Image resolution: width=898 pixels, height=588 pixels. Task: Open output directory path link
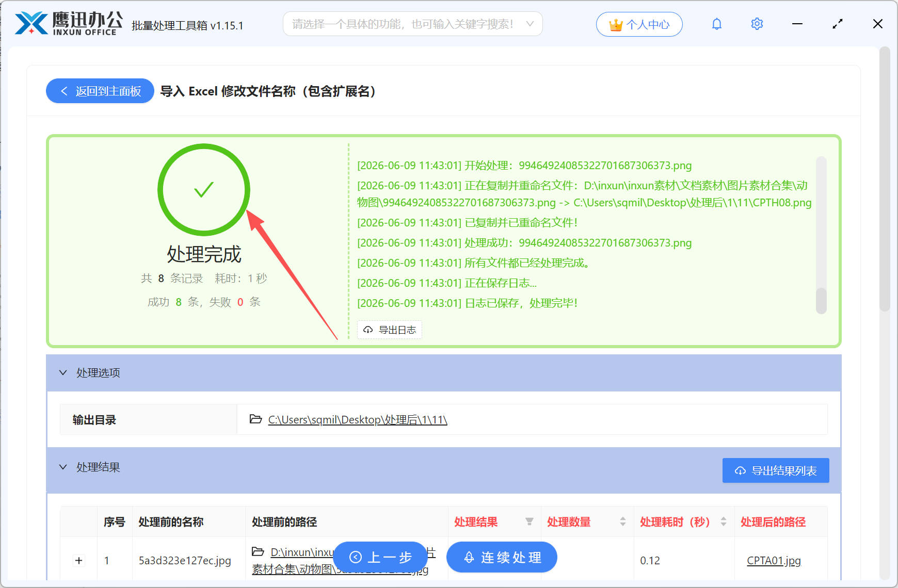[x=357, y=419]
